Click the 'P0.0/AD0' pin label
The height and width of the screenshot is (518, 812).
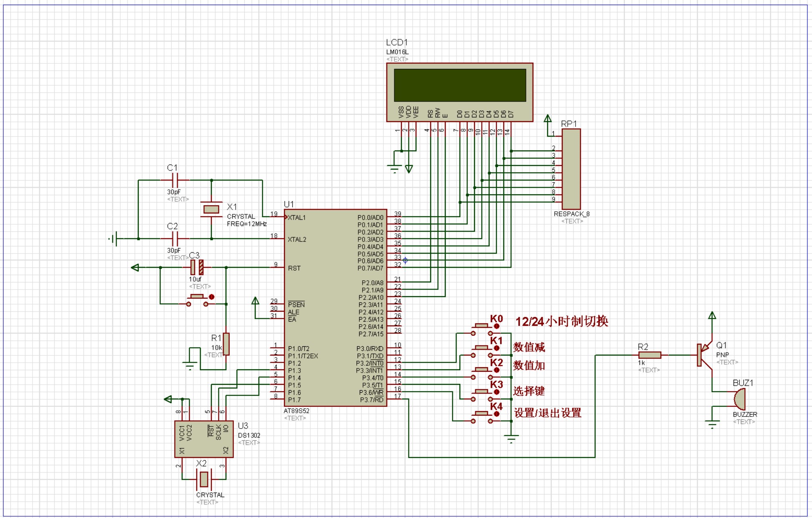tap(370, 218)
